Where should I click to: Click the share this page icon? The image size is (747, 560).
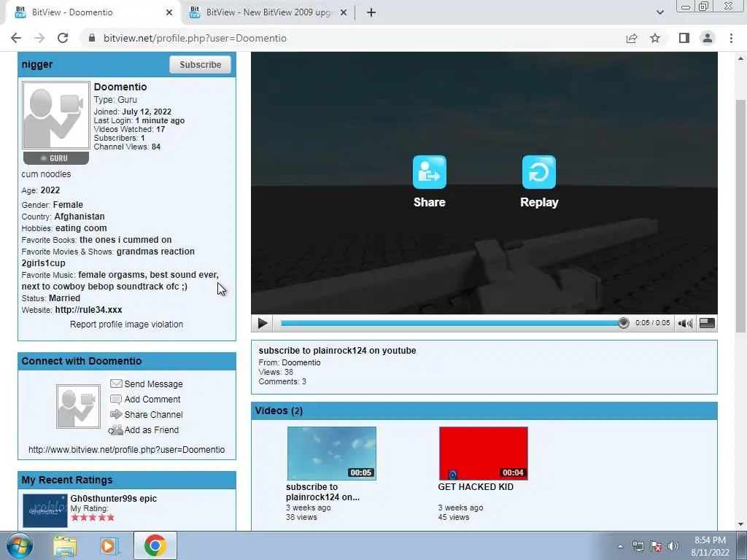pos(632,38)
